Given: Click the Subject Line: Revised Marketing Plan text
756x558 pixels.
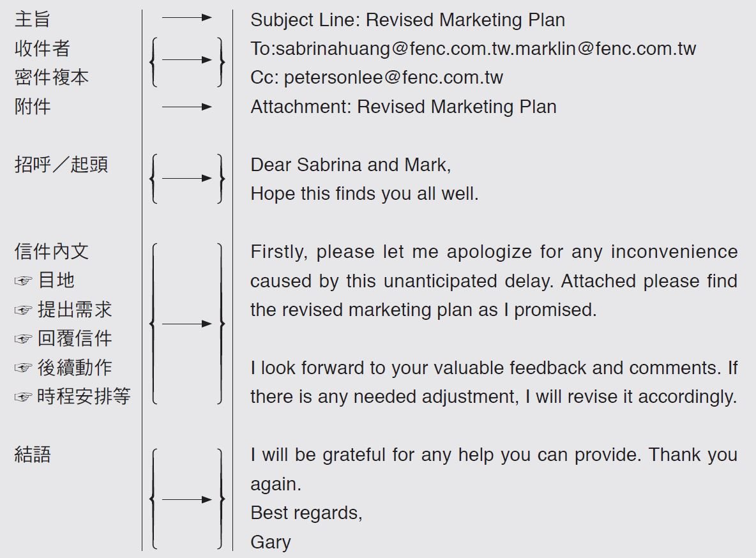Looking at the screenshot, I should click(407, 20).
